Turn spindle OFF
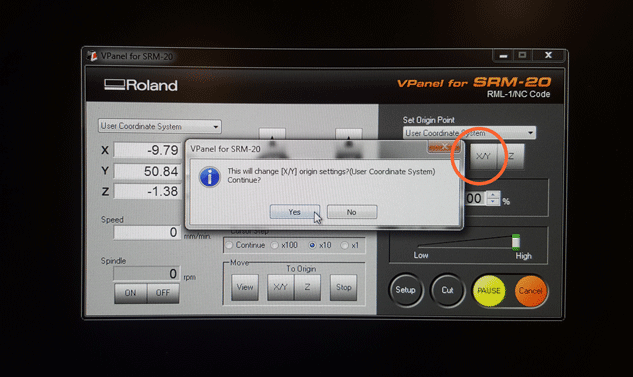Screen dimensions: 633x377 (x=163, y=293)
